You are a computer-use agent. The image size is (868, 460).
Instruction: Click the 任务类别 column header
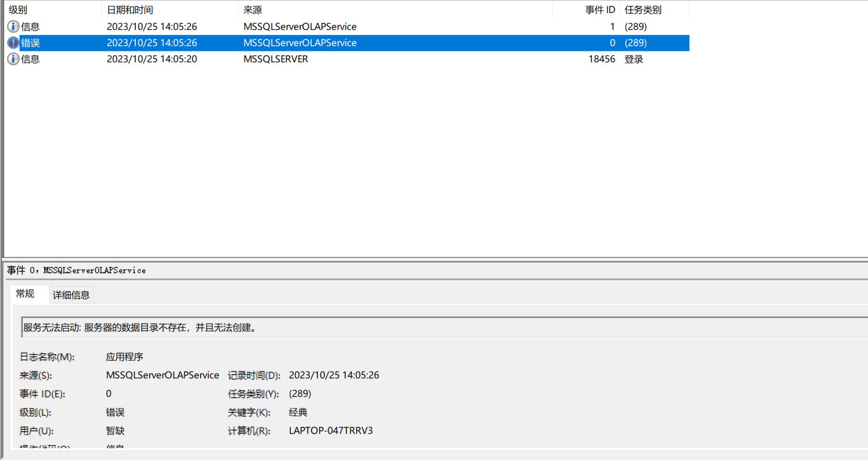[643, 10]
